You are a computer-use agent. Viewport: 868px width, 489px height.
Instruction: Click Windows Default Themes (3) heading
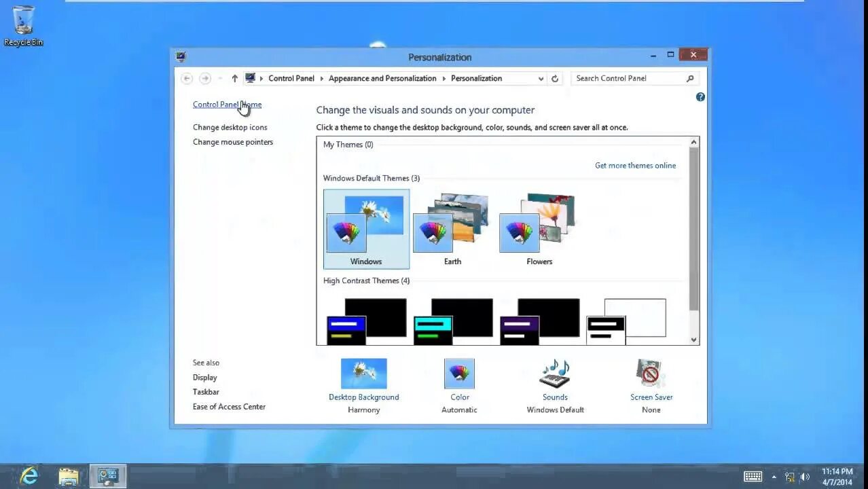click(x=372, y=179)
